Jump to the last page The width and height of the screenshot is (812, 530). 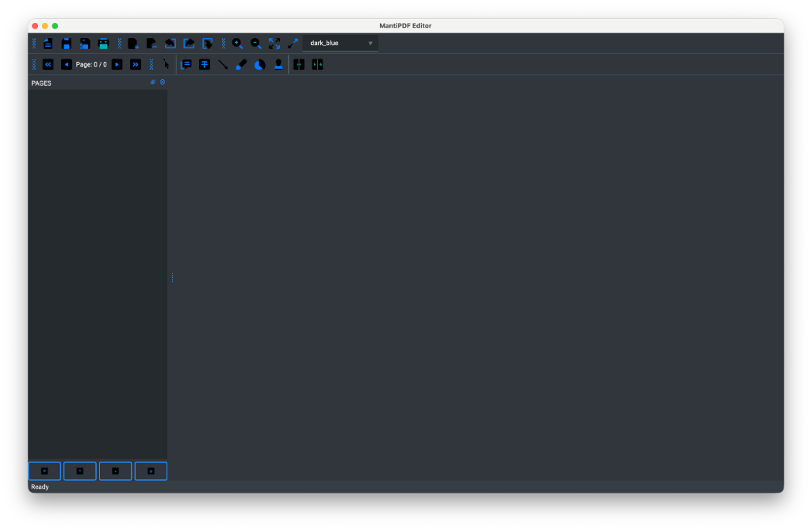[x=135, y=64]
